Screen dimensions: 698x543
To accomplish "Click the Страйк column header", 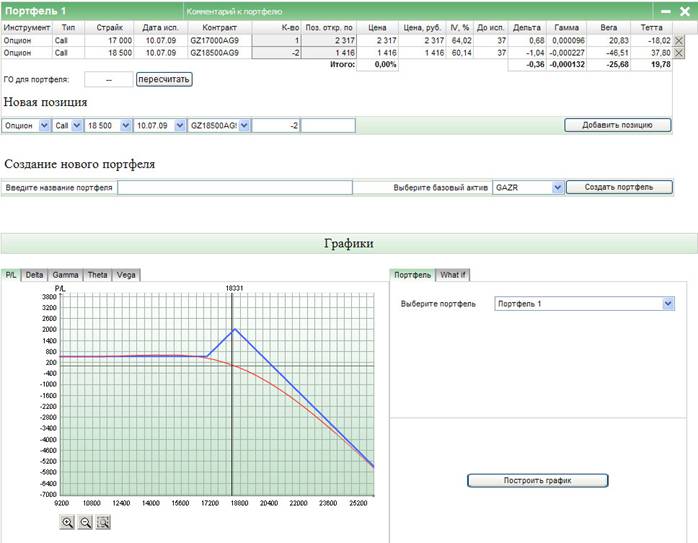I will pos(109,28).
